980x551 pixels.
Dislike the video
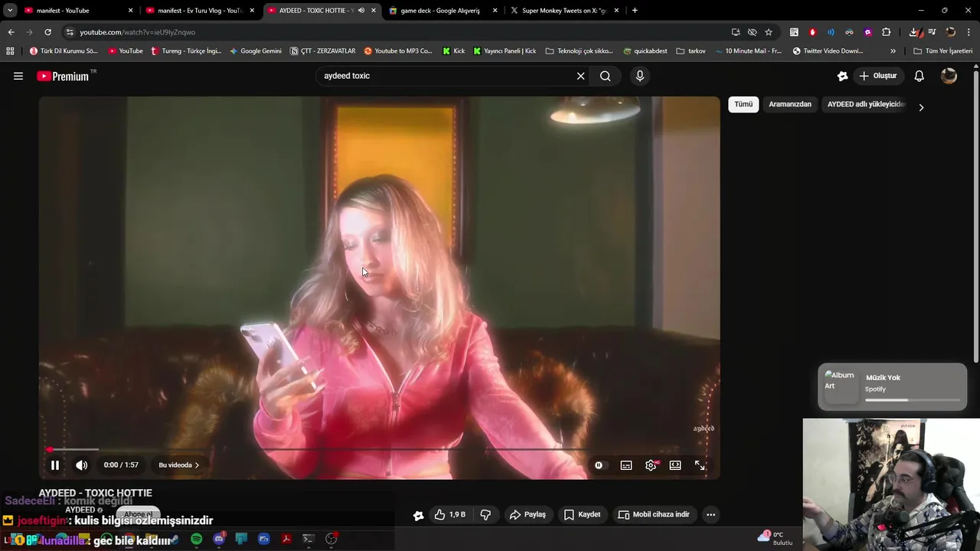pyautogui.click(x=485, y=515)
